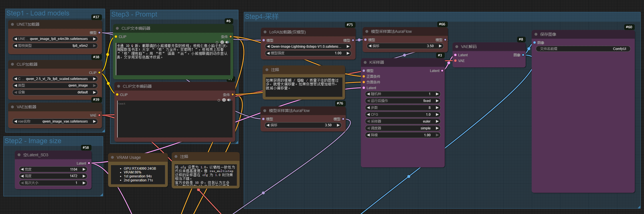Collapse the VAE加载器 node via its title dot
Image resolution: width=644 pixels, height=214 pixels.
[13, 107]
